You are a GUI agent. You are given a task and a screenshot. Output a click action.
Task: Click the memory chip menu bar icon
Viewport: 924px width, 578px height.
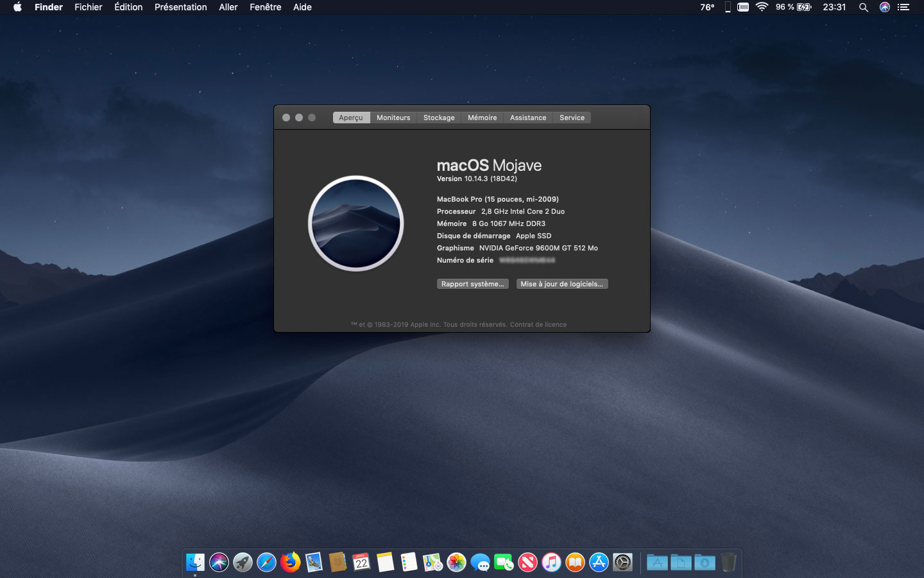point(743,7)
